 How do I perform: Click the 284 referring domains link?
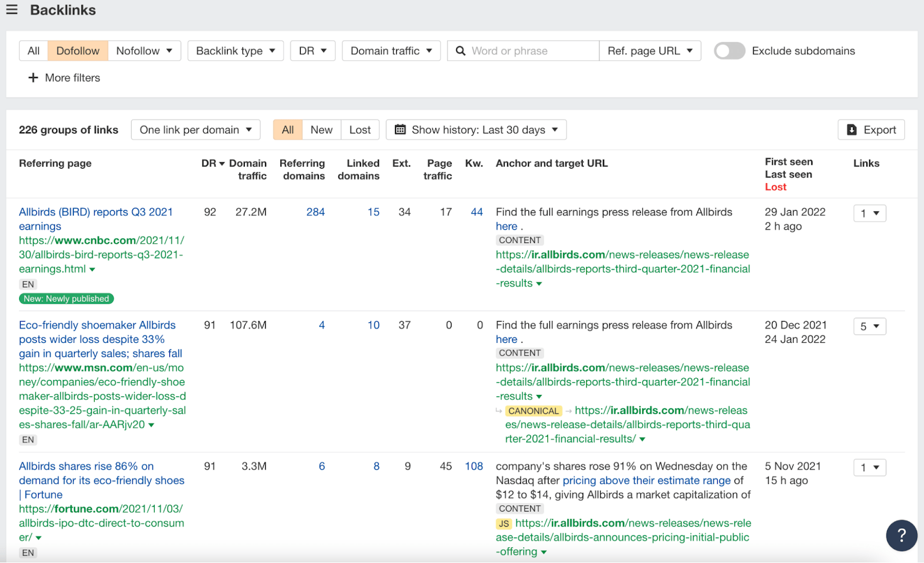click(315, 212)
